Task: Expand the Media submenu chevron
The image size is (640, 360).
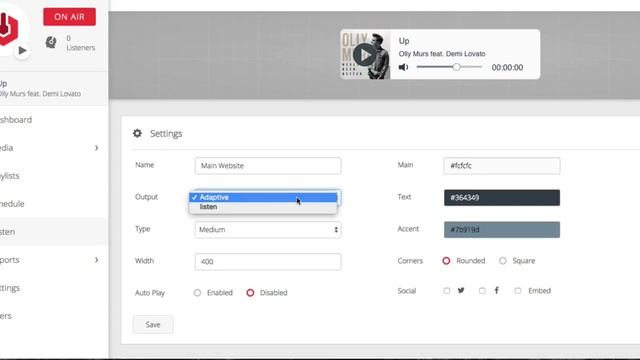Action: pyautogui.click(x=96, y=148)
